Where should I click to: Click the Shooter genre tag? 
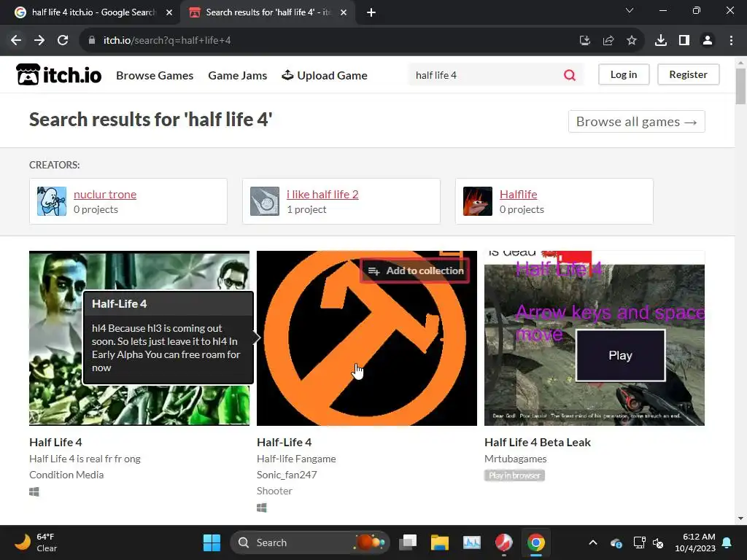(274, 491)
